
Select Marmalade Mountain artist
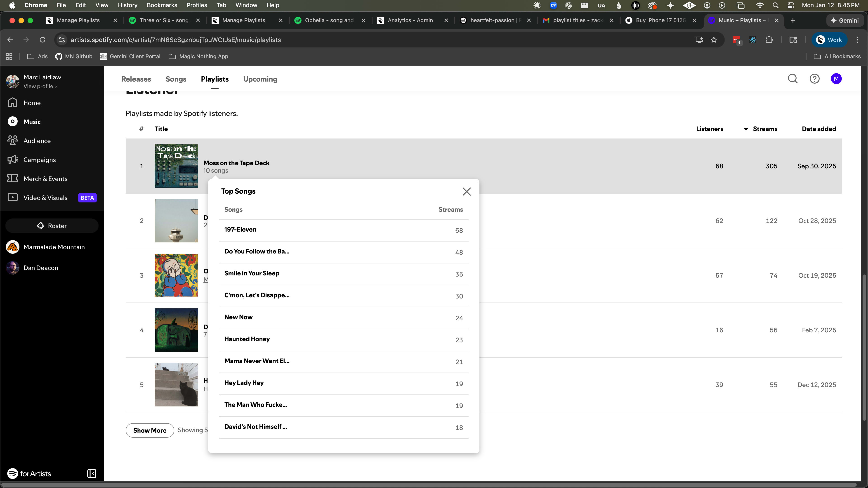click(x=54, y=247)
